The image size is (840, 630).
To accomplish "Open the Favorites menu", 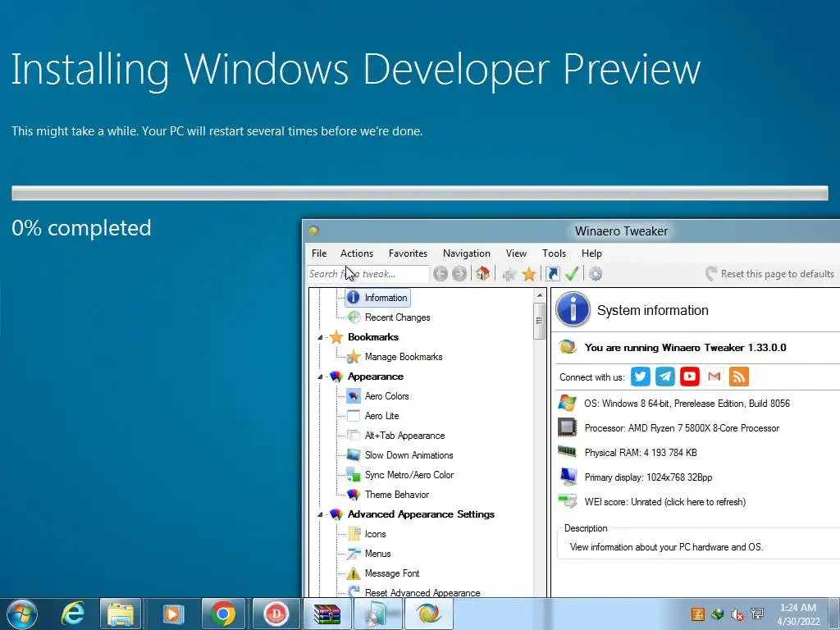I will (x=409, y=253).
